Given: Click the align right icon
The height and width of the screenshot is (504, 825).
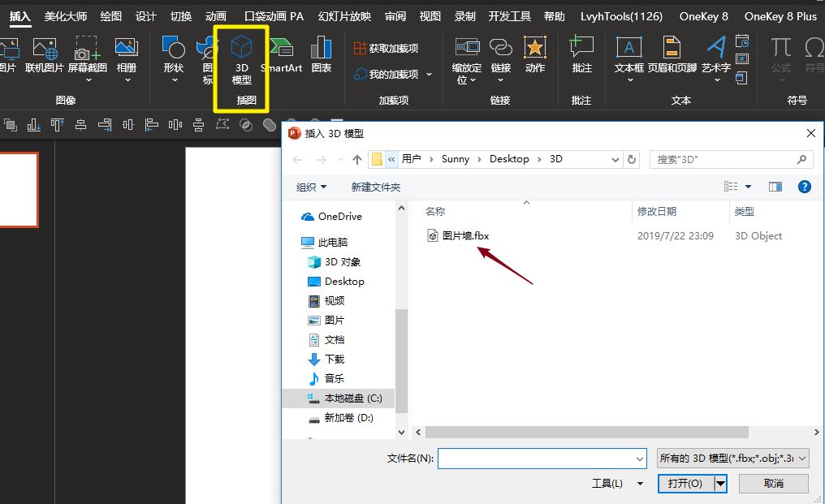Looking at the screenshot, I should pyautogui.click(x=105, y=125).
